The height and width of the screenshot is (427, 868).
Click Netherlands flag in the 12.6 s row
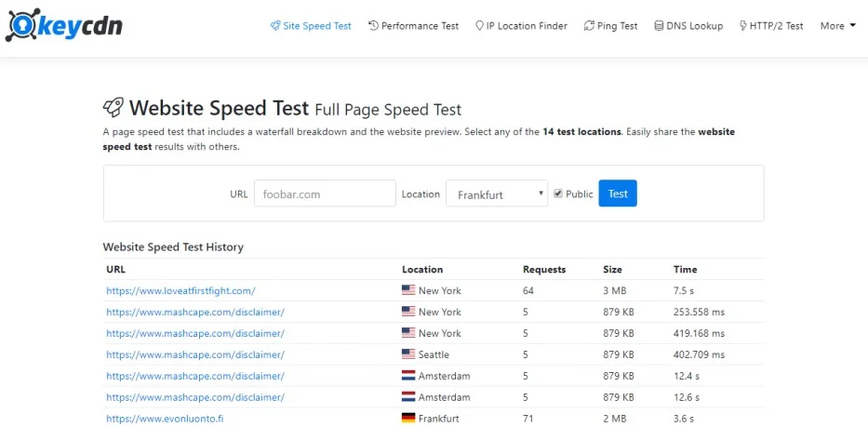pos(408,397)
